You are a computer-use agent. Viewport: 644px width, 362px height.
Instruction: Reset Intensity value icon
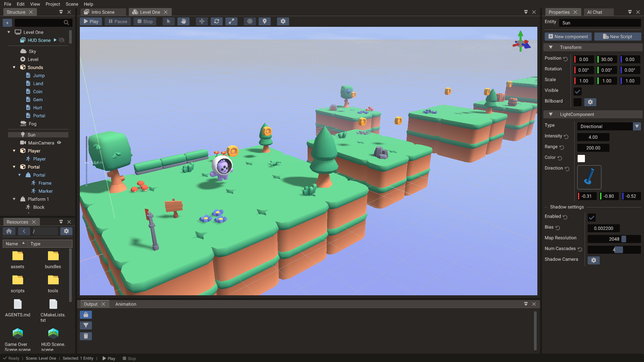[x=566, y=137]
